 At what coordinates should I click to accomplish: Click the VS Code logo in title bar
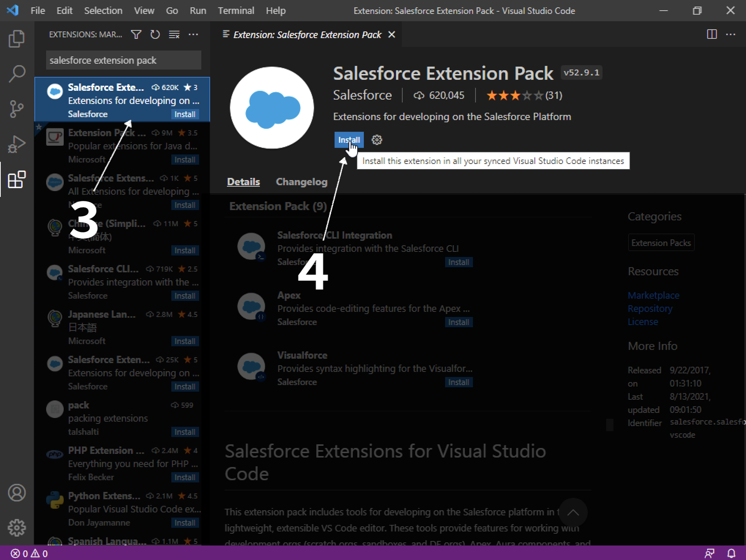13,10
